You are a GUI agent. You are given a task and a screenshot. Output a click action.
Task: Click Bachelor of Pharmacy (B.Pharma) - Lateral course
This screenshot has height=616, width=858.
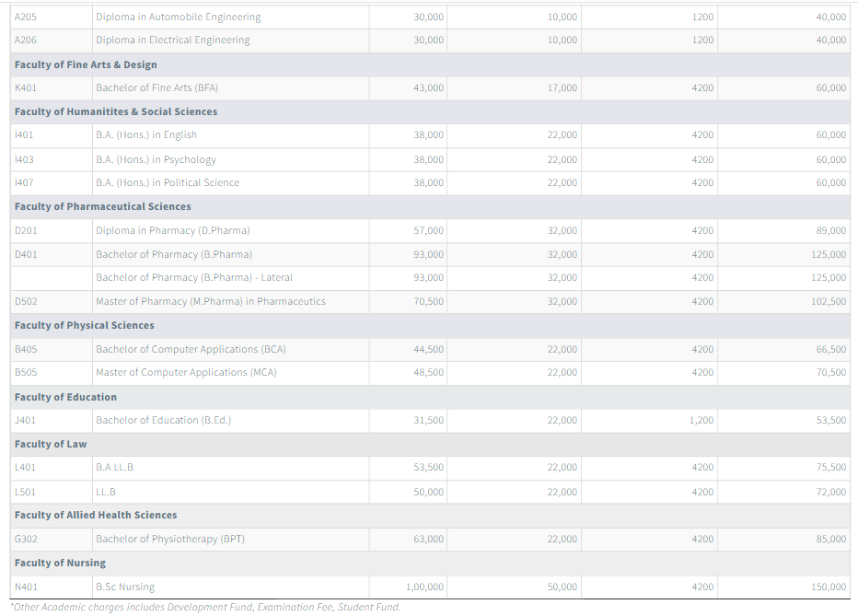click(194, 277)
